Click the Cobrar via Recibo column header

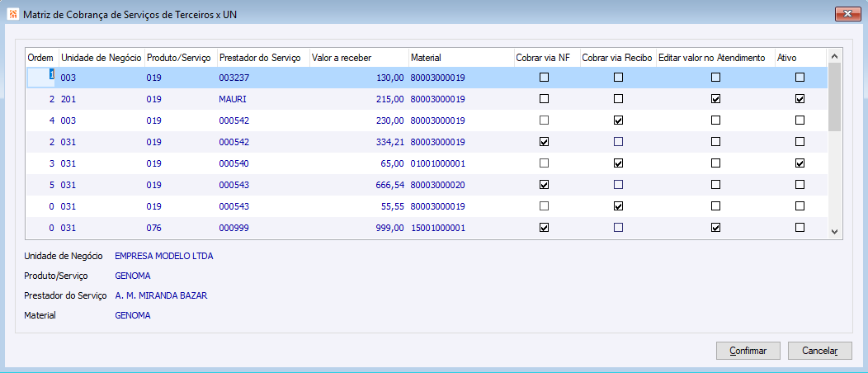click(618, 58)
